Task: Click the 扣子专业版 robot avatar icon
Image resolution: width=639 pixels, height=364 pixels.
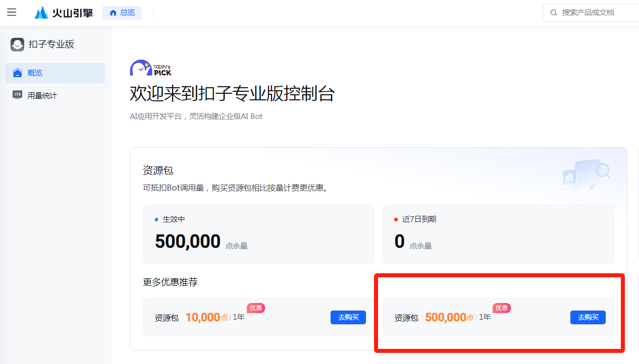Action: pos(17,44)
